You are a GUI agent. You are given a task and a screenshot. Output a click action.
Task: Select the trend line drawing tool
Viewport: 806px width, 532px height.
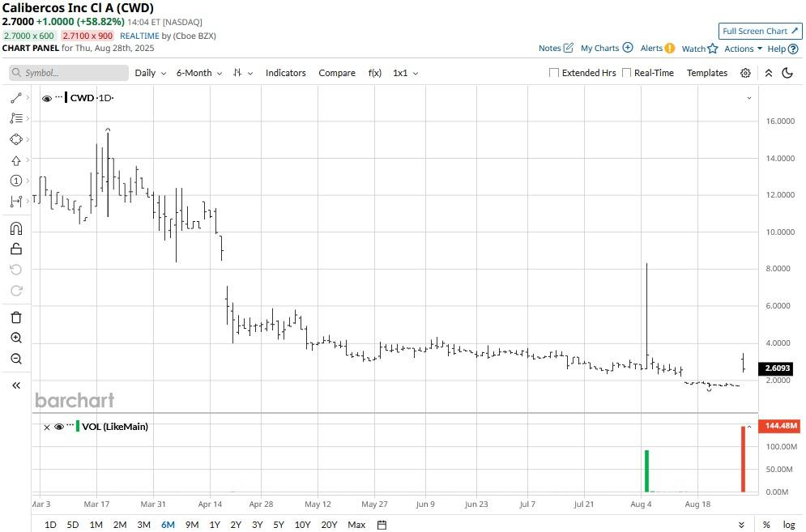click(16, 98)
